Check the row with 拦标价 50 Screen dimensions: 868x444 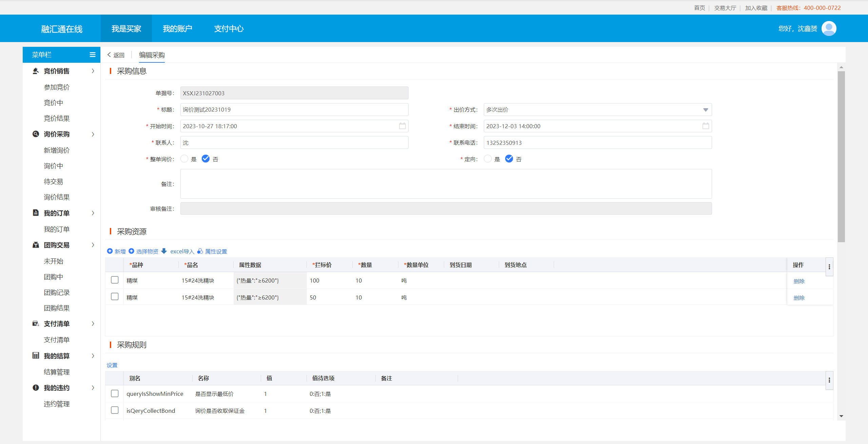point(115,296)
